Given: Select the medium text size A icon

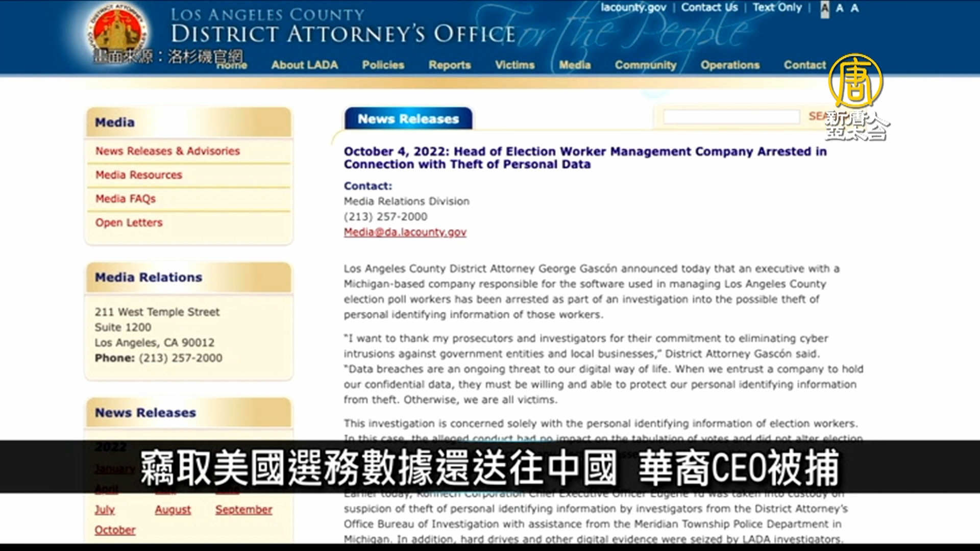Looking at the screenshot, I should [x=840, y=8].
